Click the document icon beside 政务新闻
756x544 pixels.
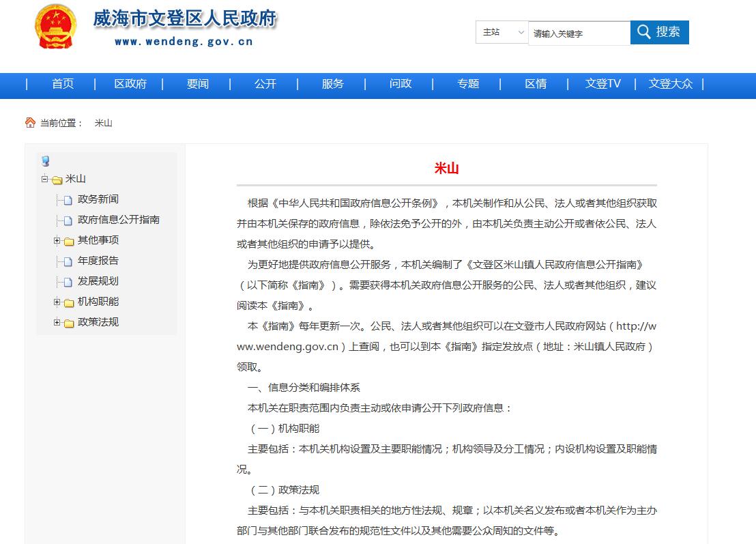(x=68, y=200)
